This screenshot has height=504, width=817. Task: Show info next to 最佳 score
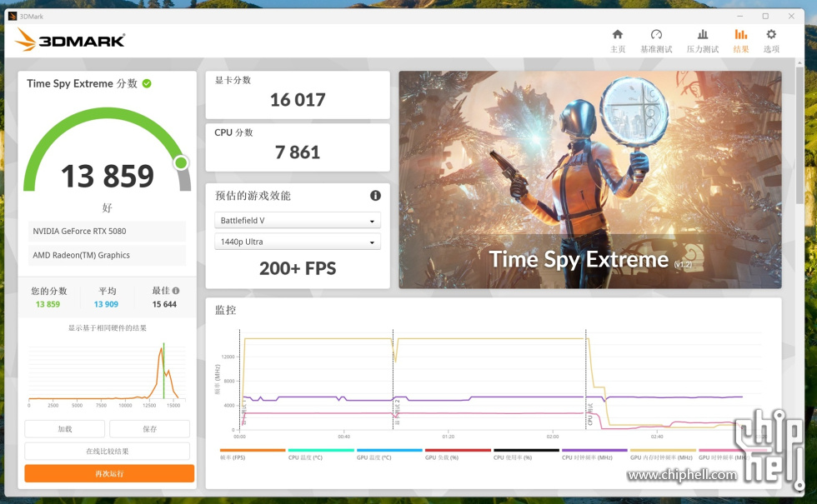pyautogui.click(x=176, y=291)
